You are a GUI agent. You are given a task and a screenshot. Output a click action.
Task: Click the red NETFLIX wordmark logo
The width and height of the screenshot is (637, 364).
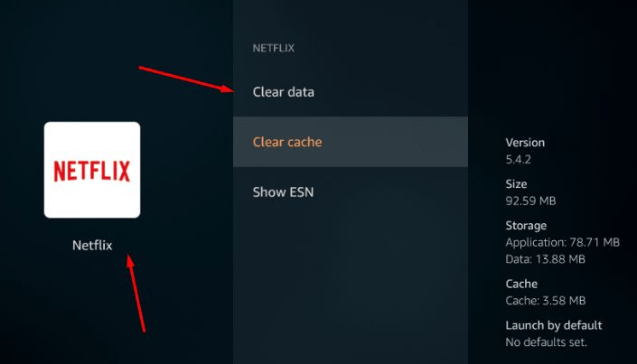click(x=92, y=171)
